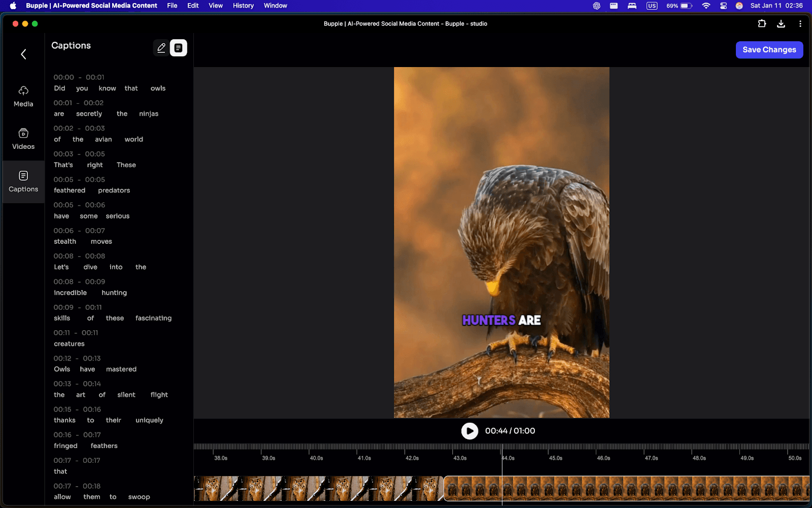Click the bed-shaped menu bar icon

point(632,6)
